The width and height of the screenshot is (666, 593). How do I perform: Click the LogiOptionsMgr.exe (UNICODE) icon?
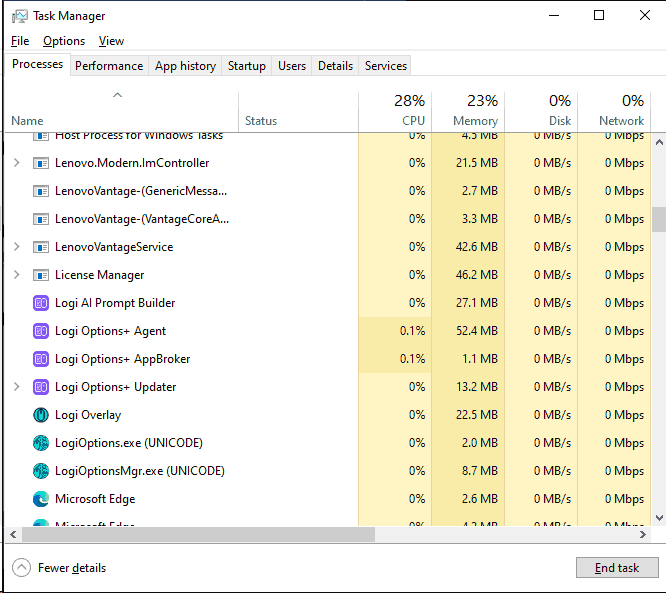[x=41, y=471]
